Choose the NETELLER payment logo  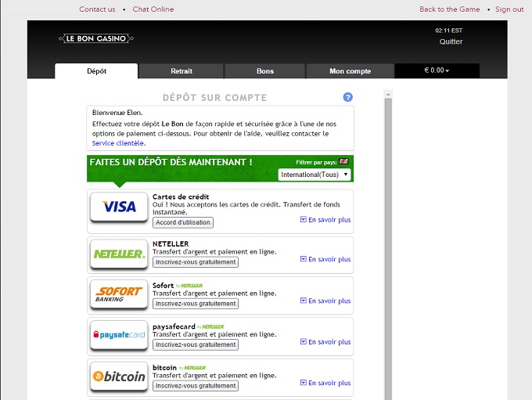pyautogui.click(x=118, y=254)
